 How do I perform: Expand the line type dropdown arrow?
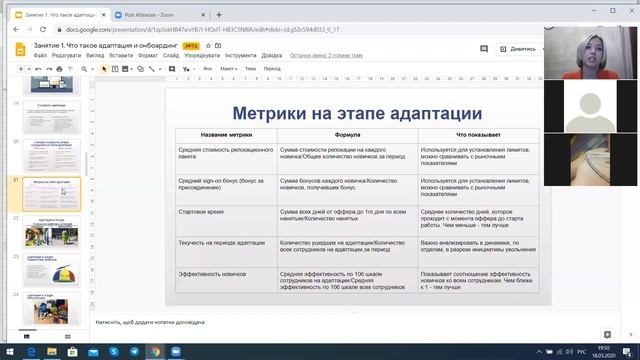point(160,69)
